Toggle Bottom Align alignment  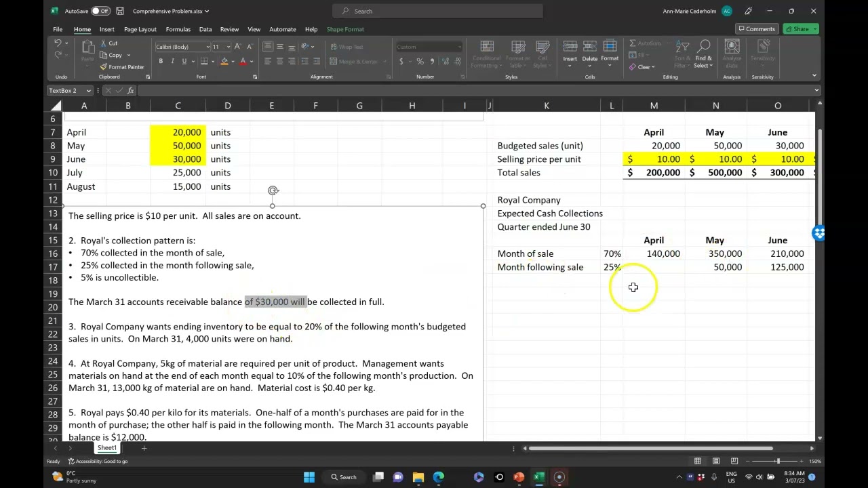coord(292,46)
